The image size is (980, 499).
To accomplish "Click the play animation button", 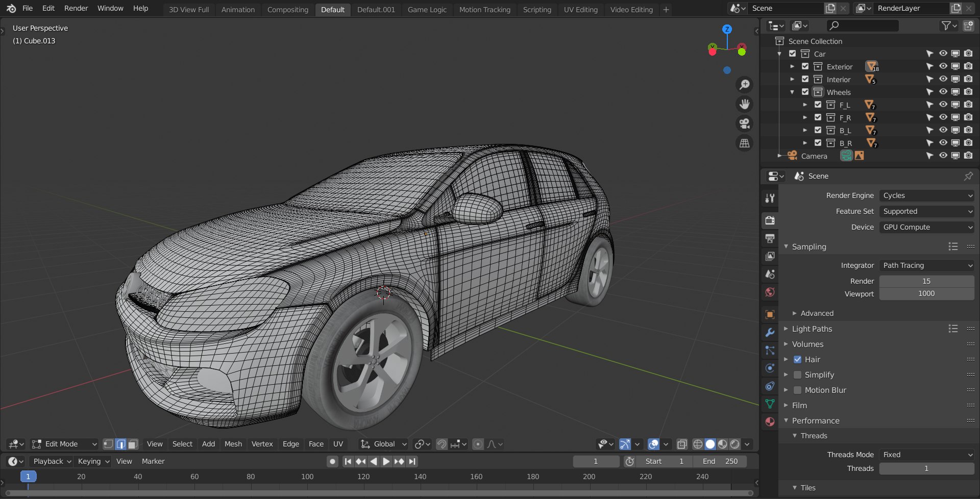I will tap(386, 461).
